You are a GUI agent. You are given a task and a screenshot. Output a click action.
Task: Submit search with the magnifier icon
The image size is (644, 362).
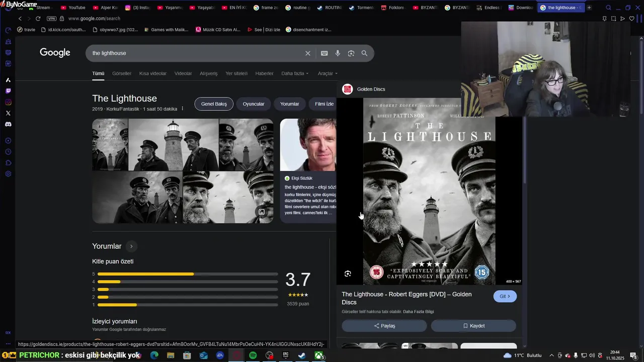pos(364,53)
